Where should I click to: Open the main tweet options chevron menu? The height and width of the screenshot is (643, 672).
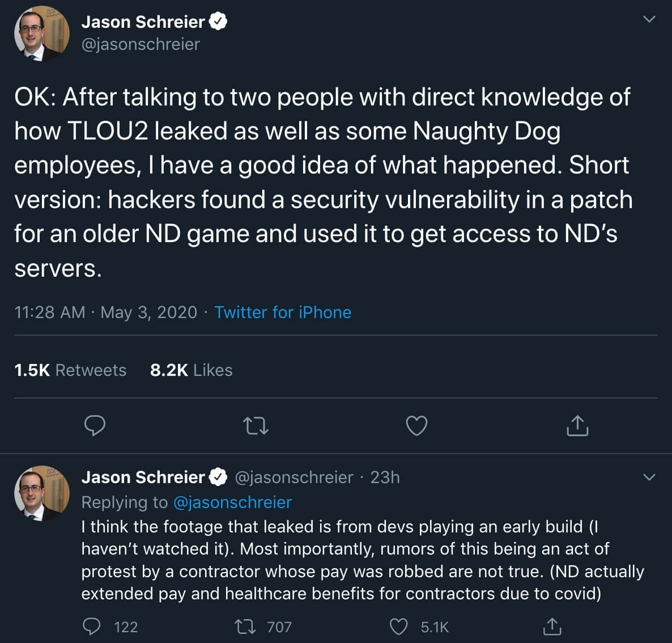[x=649, y=19]
